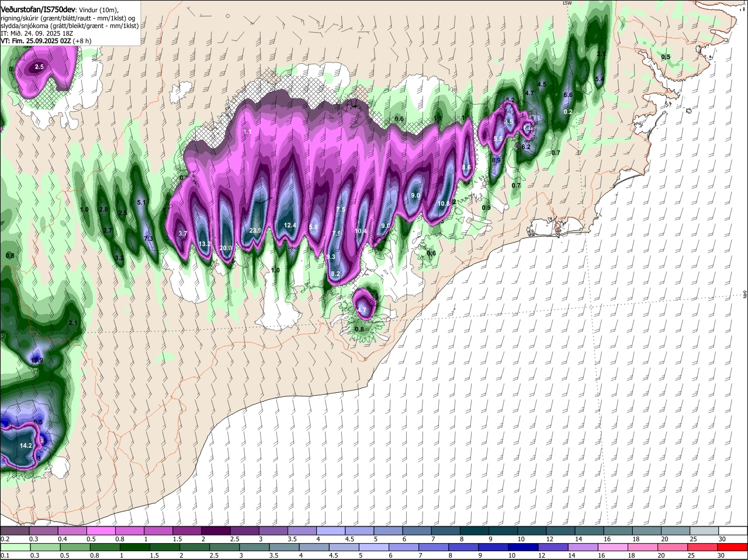Click the 2.8 value label on the map
This screenshot has width=748, height=560.
[103, 209]
